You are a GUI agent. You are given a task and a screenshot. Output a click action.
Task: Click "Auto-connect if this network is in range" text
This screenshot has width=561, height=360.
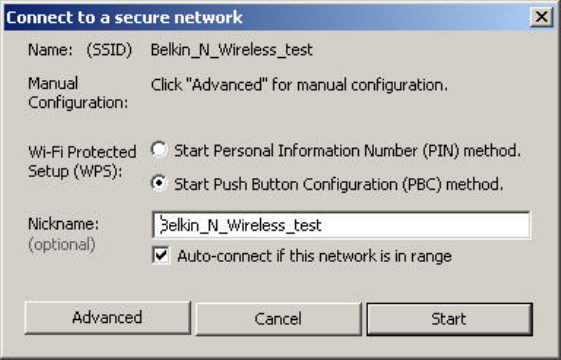(314, 256)
